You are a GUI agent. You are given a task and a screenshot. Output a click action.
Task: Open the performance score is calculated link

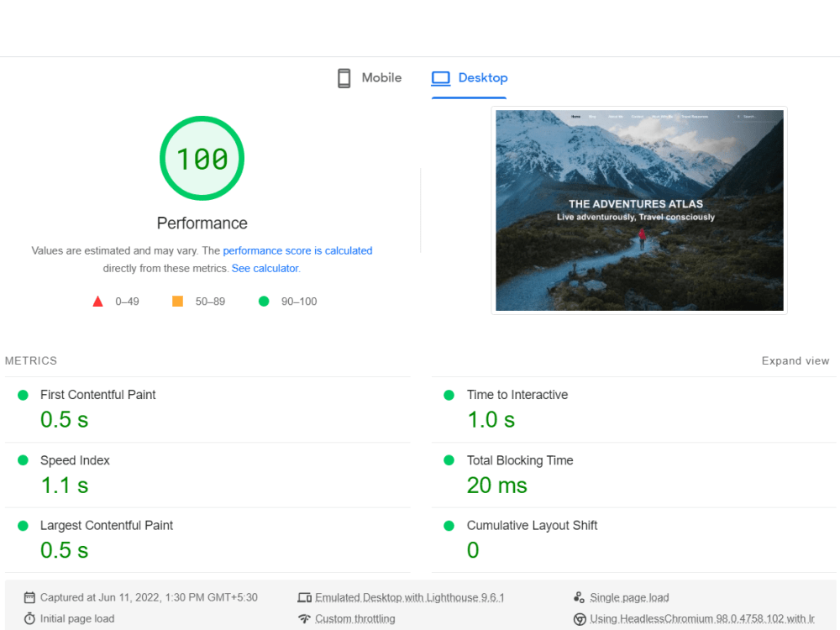(297, 250)
